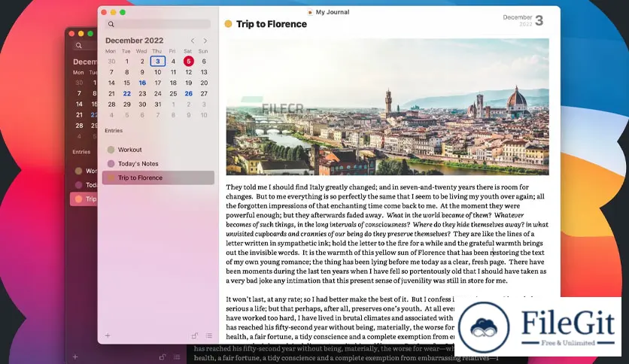Select December 10 in the calendar
The image size is (629, 364).
[x=158, y=72]
